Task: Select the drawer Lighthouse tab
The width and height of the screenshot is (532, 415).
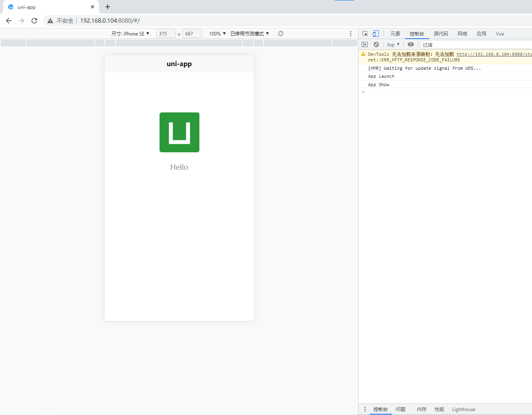Action: 463,409
